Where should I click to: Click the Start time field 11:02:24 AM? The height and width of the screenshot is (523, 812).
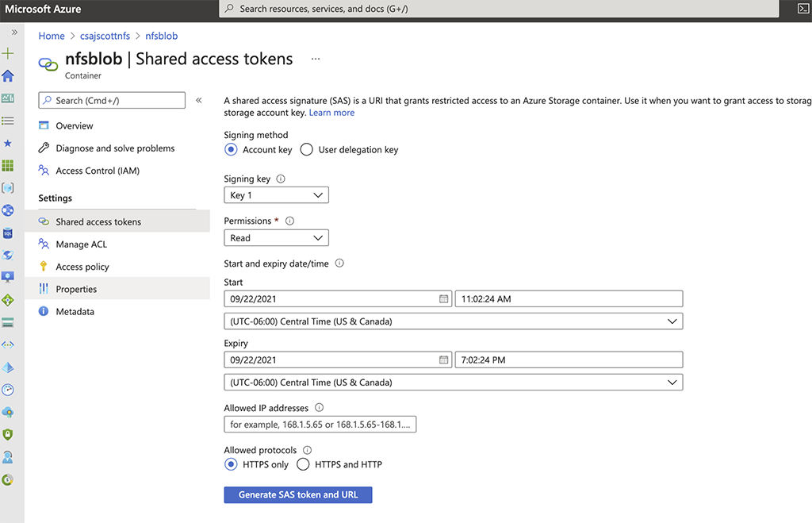coord(569,298)
